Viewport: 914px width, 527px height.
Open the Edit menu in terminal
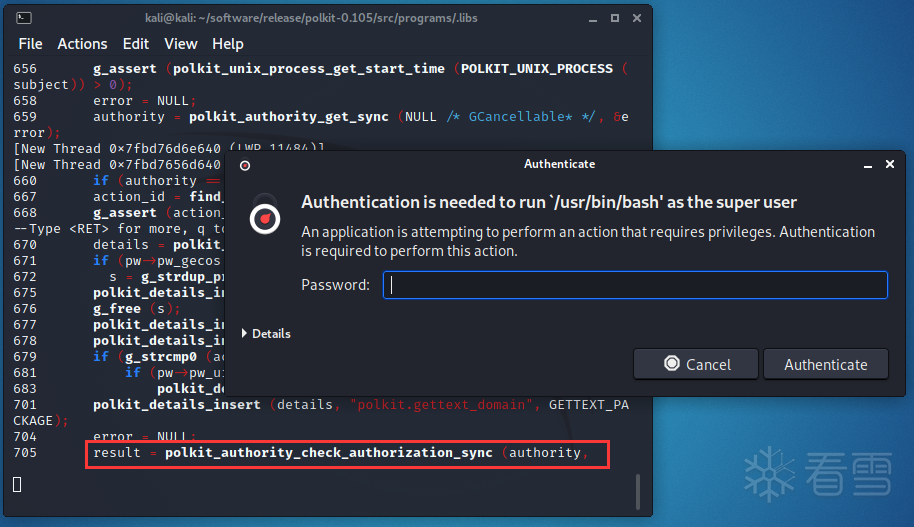click(136, 44)
